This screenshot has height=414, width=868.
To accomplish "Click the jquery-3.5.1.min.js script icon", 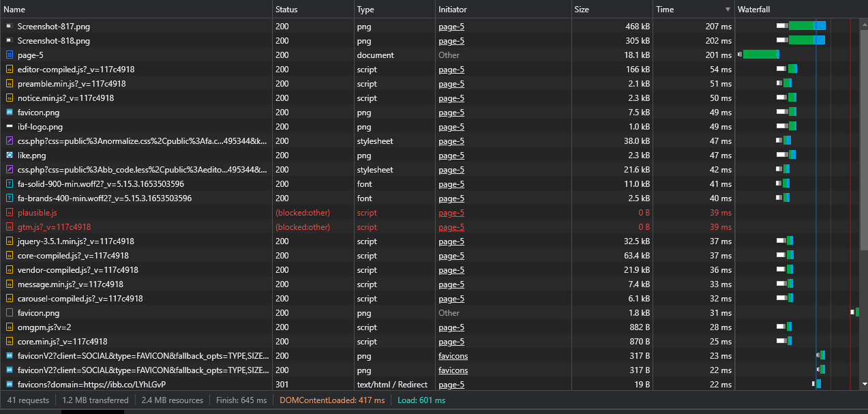I will 10,241.
